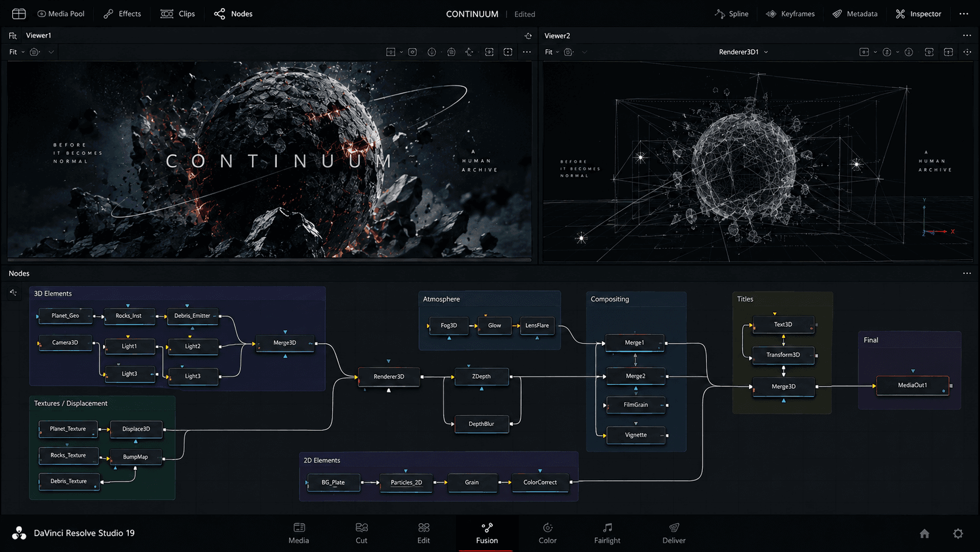The width and height of the screenshot is (980, 552).
Task: Select the Displace3D node
Action: coord(136,429)
